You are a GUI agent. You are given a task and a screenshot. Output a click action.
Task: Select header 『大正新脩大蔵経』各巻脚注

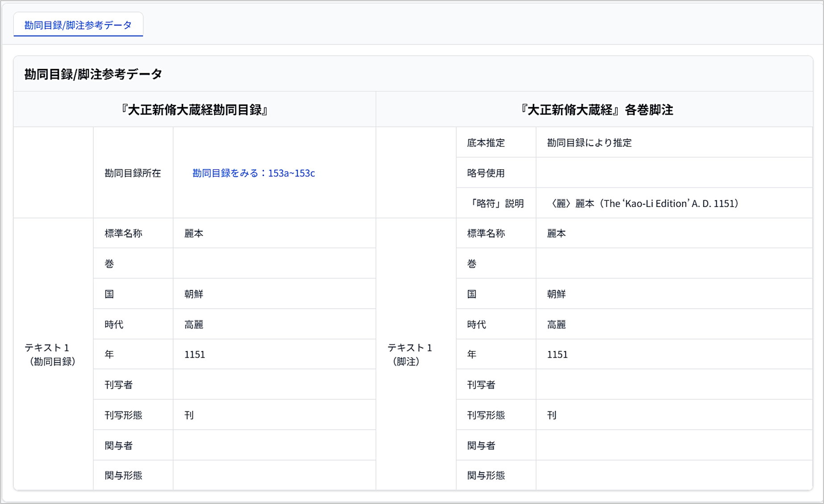[596, 110]
